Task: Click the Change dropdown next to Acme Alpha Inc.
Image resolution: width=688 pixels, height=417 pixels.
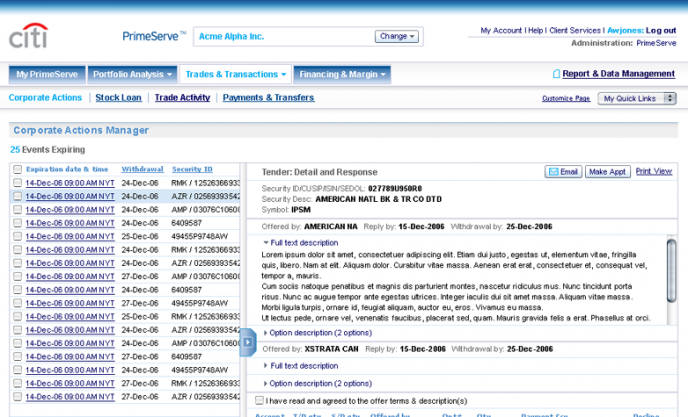Action: [397, 36]
